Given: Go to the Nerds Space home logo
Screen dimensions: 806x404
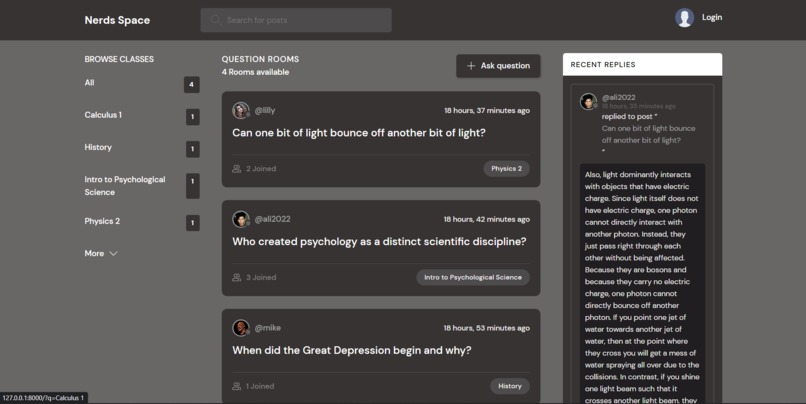Looking at the screenshot, I should (x=117, y=20).
